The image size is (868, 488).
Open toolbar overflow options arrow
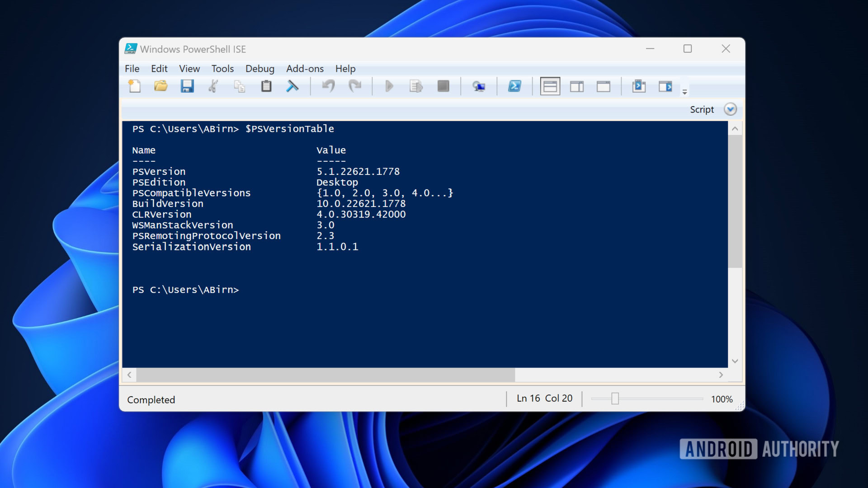point(684,92)
